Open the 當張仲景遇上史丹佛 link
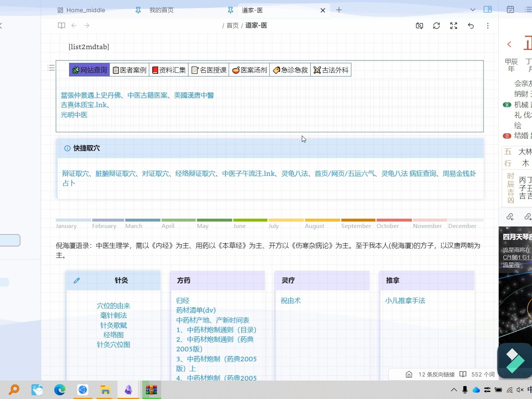 coord(91,95)
